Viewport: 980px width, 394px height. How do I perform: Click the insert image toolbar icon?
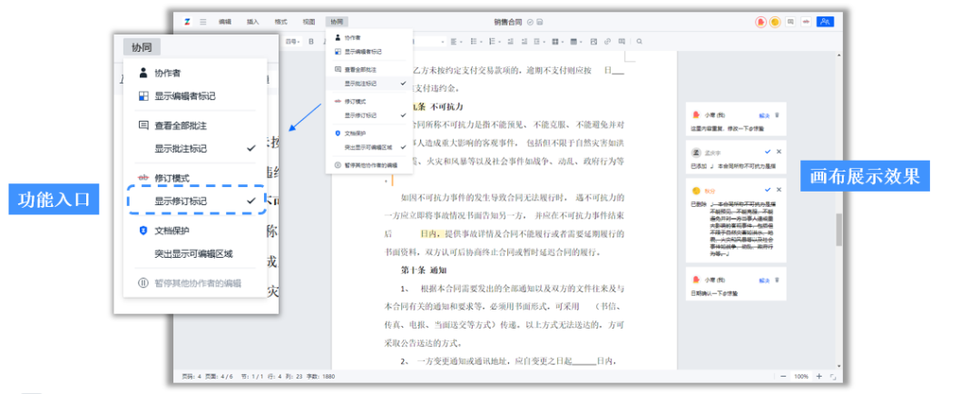(x=593, y=42)
